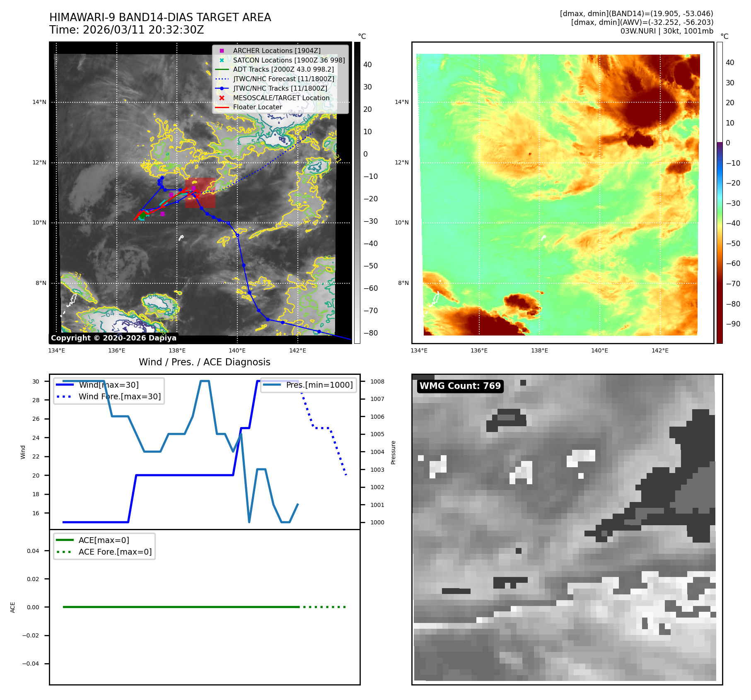Click the red MESOSCALE/TARGET Location X marker

coord(222,98)
